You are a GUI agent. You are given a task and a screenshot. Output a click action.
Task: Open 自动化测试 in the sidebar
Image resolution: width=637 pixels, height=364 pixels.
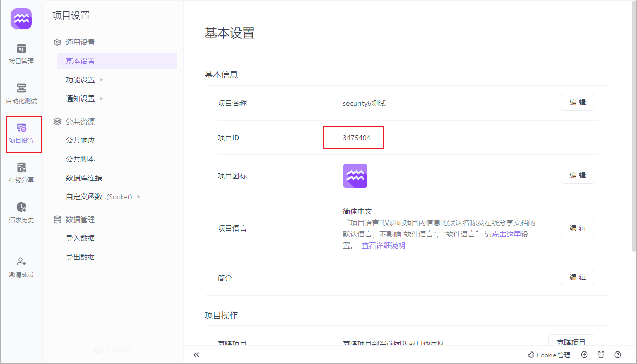tap(21, 94)
